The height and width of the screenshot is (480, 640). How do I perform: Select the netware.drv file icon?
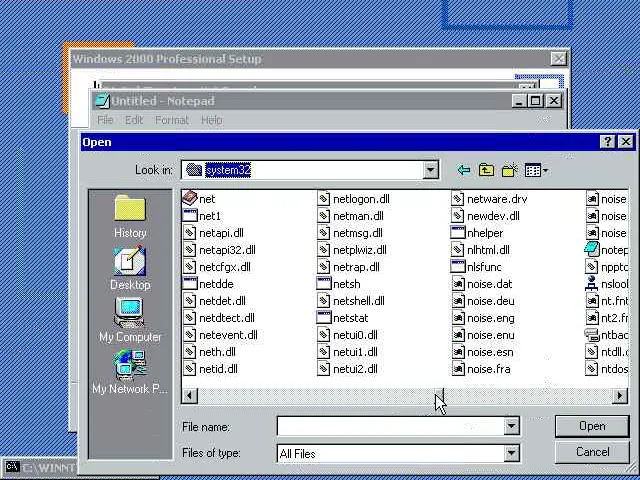point(458,199)
